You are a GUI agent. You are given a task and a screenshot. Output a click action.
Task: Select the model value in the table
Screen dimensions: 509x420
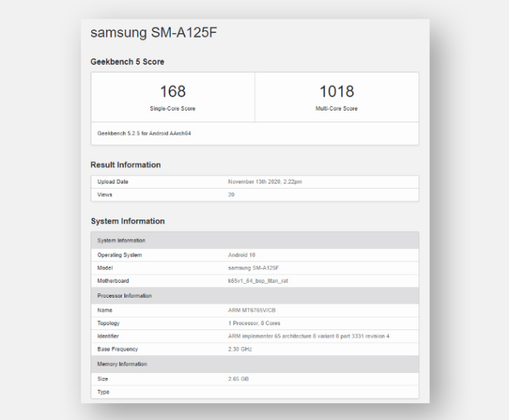click(253, 268)
